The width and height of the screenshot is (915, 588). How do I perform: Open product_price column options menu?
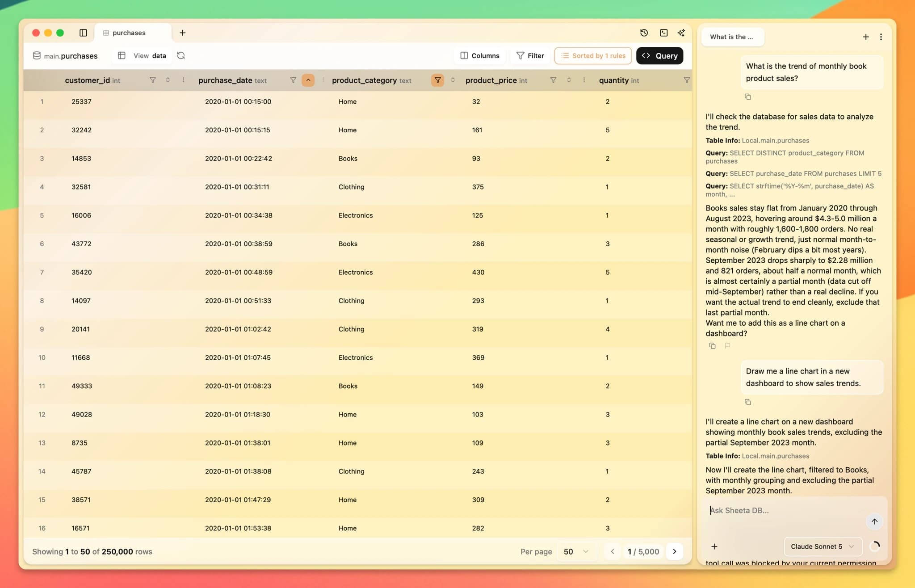point(584,80)
